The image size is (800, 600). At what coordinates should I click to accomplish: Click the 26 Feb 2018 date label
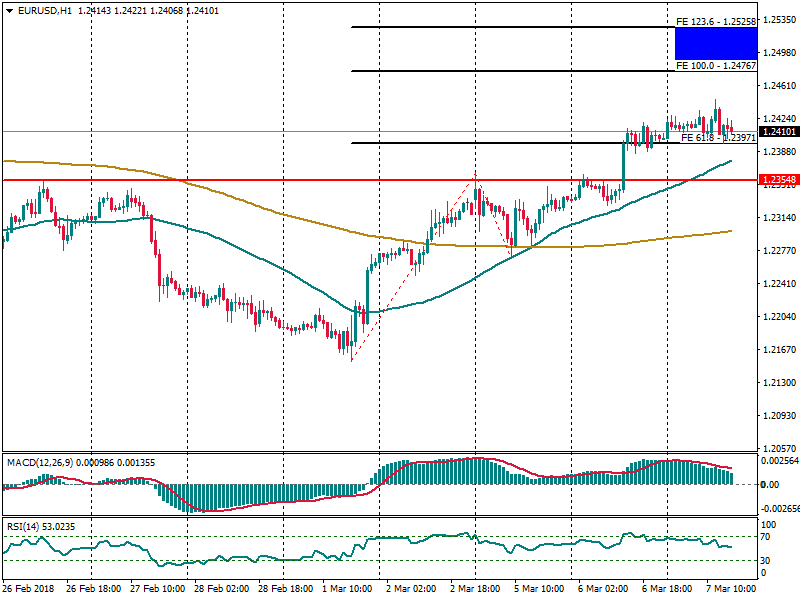pos(30,589)
